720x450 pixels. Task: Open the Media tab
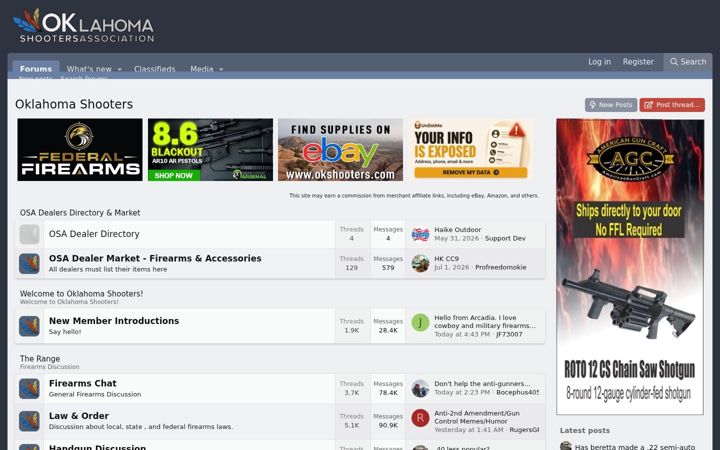[202, 69]
